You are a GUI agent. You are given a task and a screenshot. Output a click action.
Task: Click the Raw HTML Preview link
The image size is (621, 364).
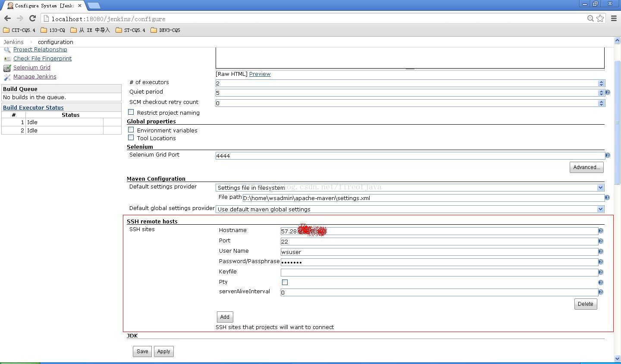pyautogui.click(x=260, y=74)
